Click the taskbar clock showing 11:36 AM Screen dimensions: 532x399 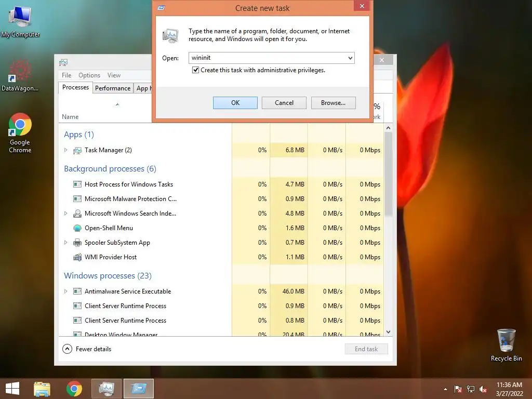509,389
